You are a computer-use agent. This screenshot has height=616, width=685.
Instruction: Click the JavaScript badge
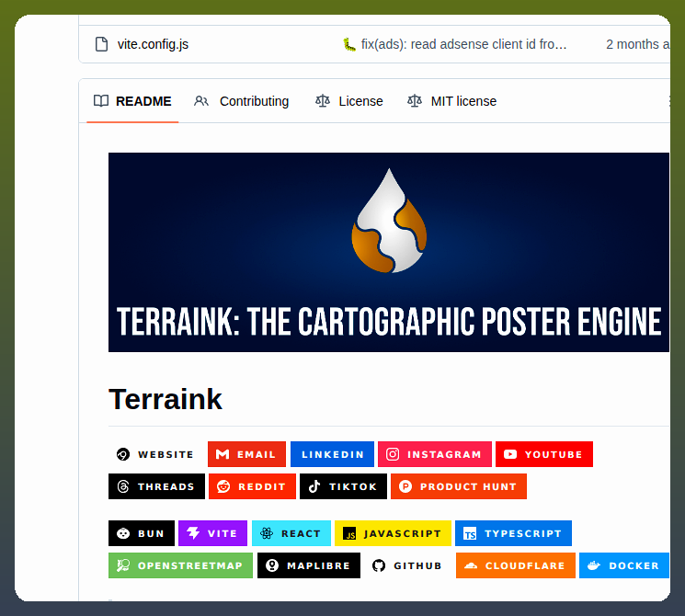393,533
